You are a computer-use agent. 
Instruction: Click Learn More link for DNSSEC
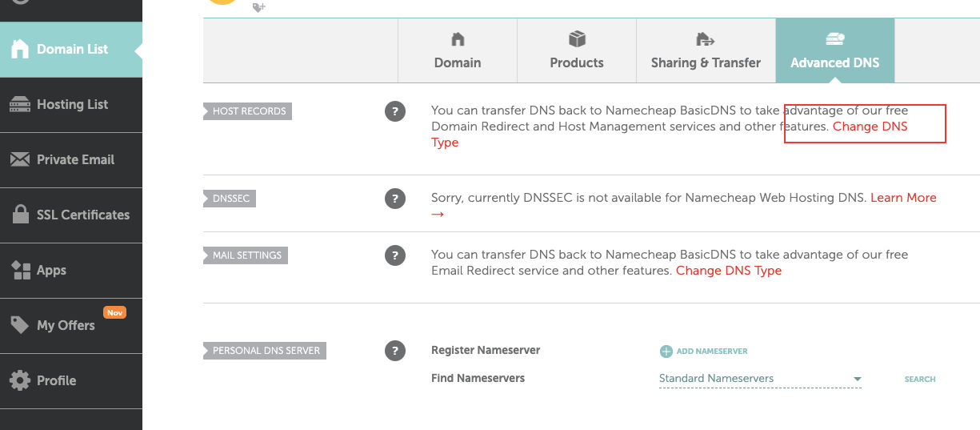click(903, 198)
